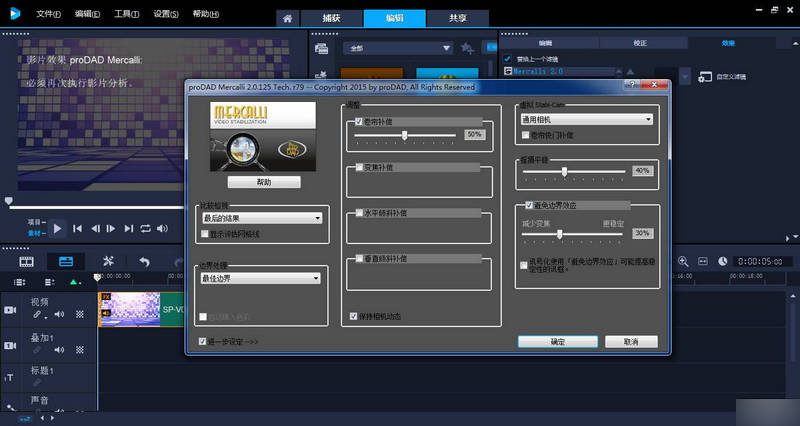The image size is (800, 426).
Task: Open the library filter category dropdown
Action: pos(397,48)
